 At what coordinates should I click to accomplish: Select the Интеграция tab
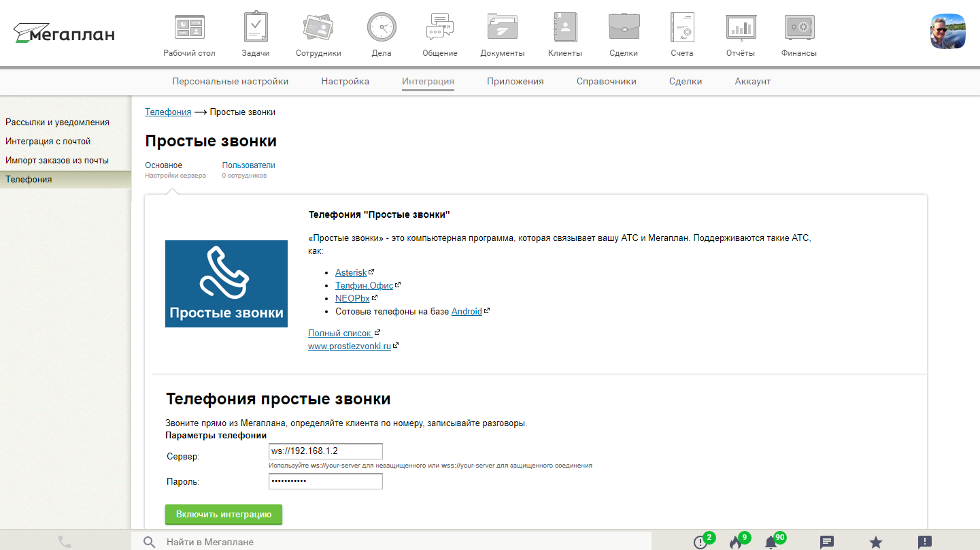428,81
